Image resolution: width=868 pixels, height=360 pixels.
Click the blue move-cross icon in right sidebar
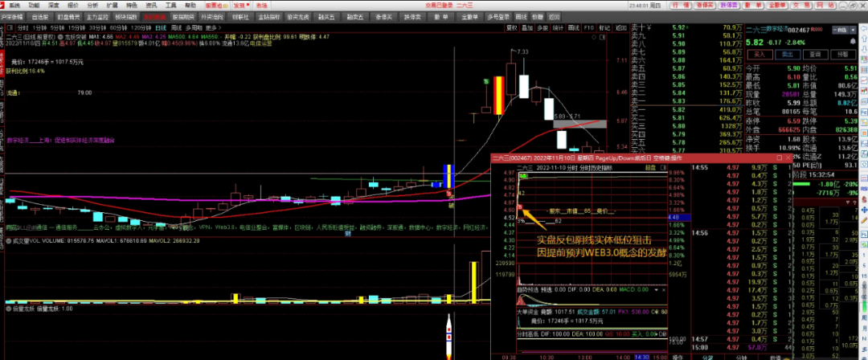(864, 210)
